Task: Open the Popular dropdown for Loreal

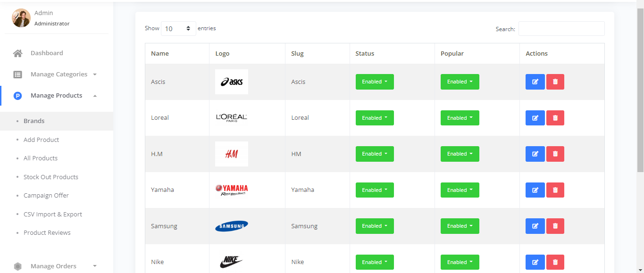Action: (x=460, y=118)
